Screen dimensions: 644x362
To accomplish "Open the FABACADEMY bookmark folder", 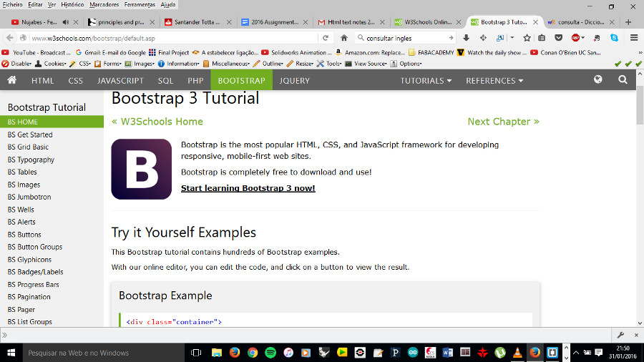I will [431, 52].
